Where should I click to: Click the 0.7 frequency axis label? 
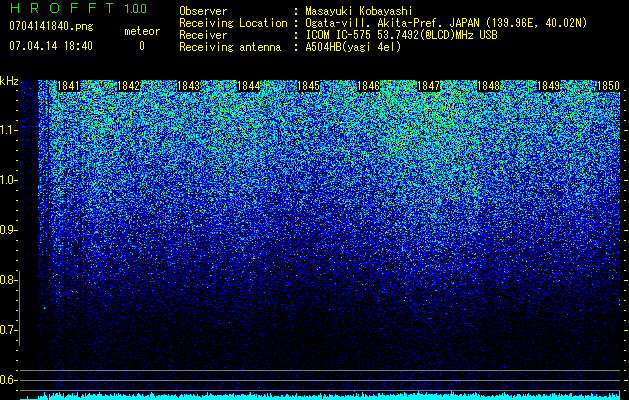[x=8, y=330]
